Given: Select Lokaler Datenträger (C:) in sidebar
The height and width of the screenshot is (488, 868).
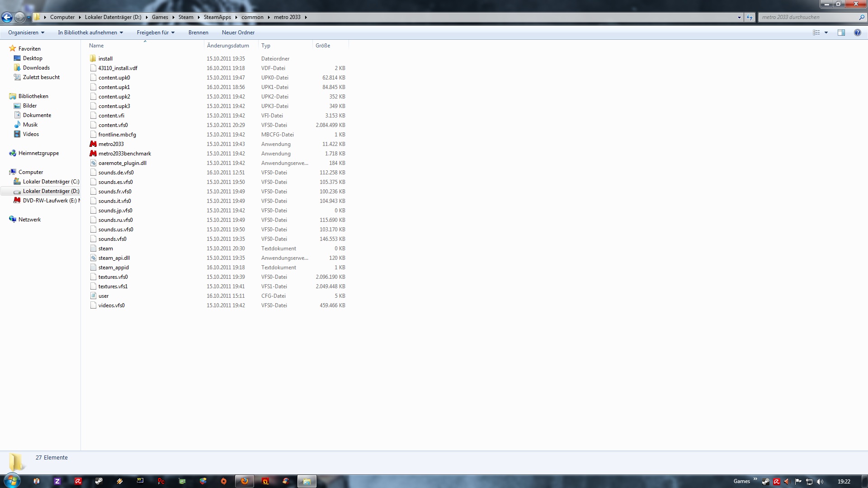Looking at the screenshot, I should click(51, 182).
